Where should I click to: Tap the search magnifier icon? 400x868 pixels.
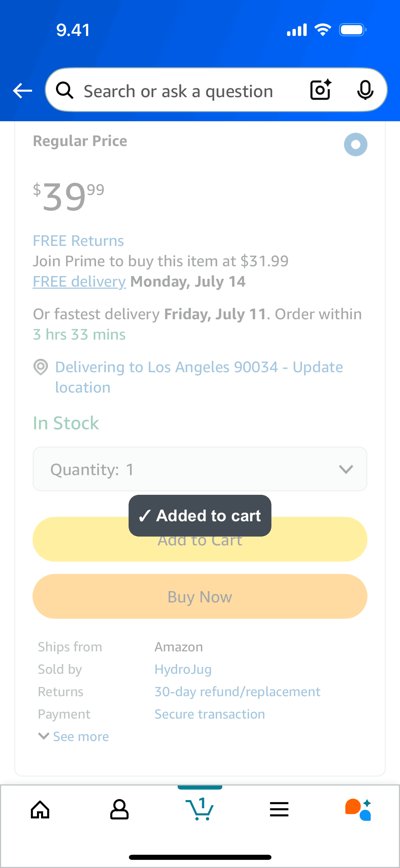[x=64, y=91]
